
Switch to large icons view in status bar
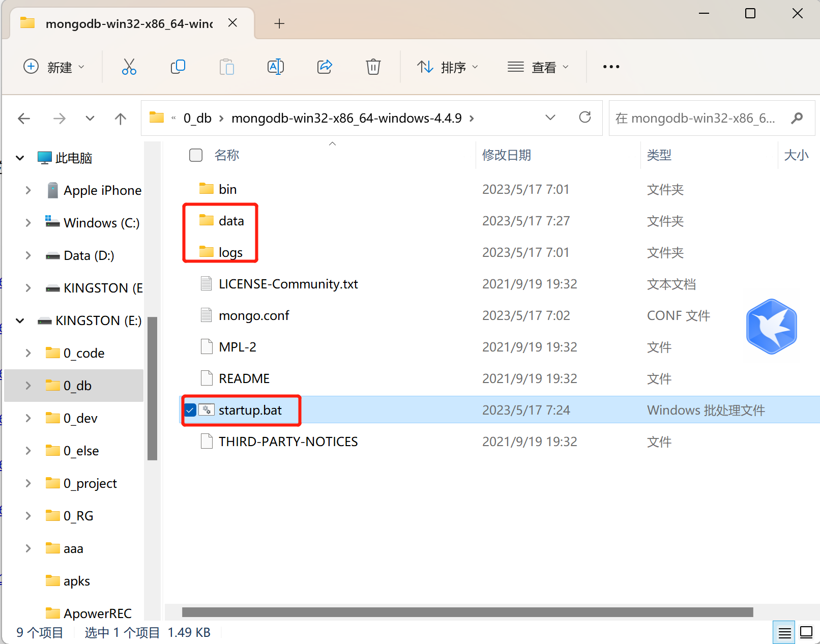pyautogui.click(x=806, y=632)
